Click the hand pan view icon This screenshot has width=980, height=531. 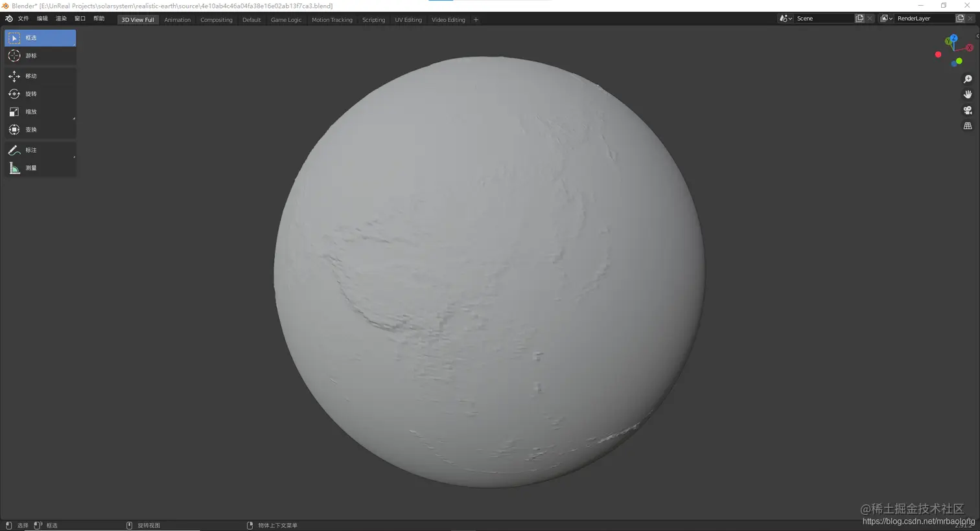point(968,95)
